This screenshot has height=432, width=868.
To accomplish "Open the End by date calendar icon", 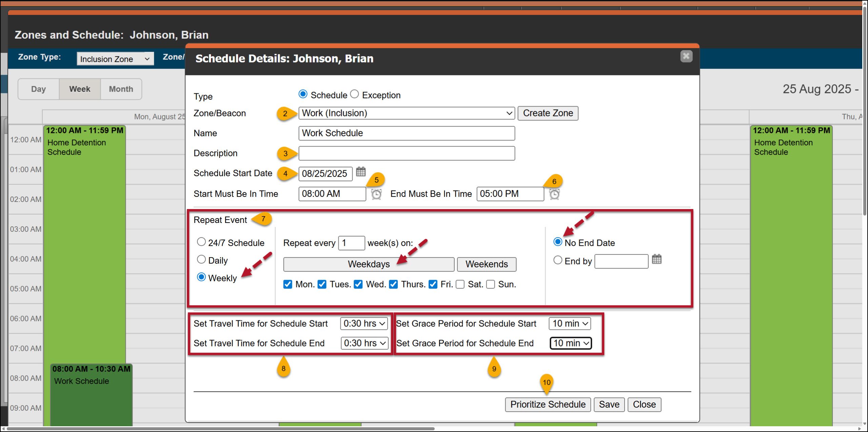I will (x=657, y=259).
